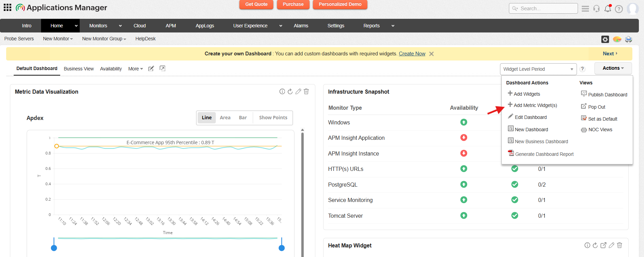Click the help icon beside Widget Level Period
The height and width of the screenshot is (257, 644).
point(582,69)
